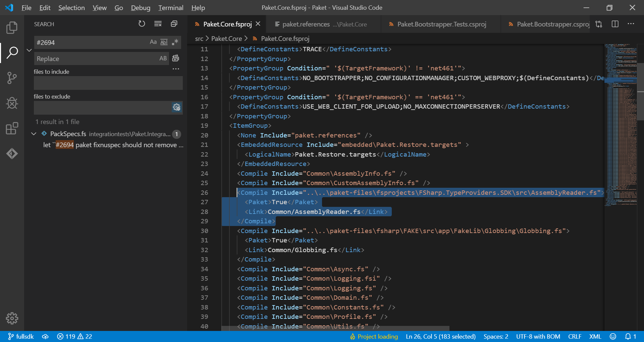The image size is (644, 342).
Task: Toggle regular expression search
Action: tap(174, 42)
